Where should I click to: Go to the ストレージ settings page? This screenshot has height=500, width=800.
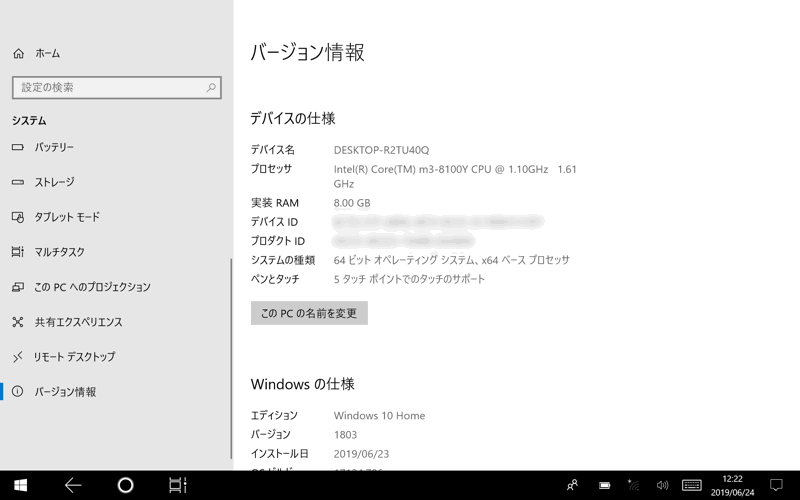(54, 182)
